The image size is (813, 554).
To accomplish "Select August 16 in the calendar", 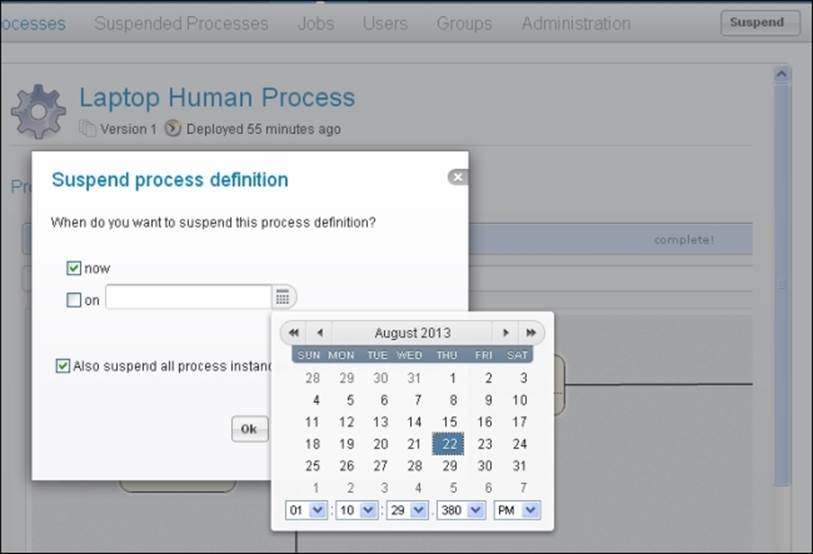I will (x=484, y=422).
